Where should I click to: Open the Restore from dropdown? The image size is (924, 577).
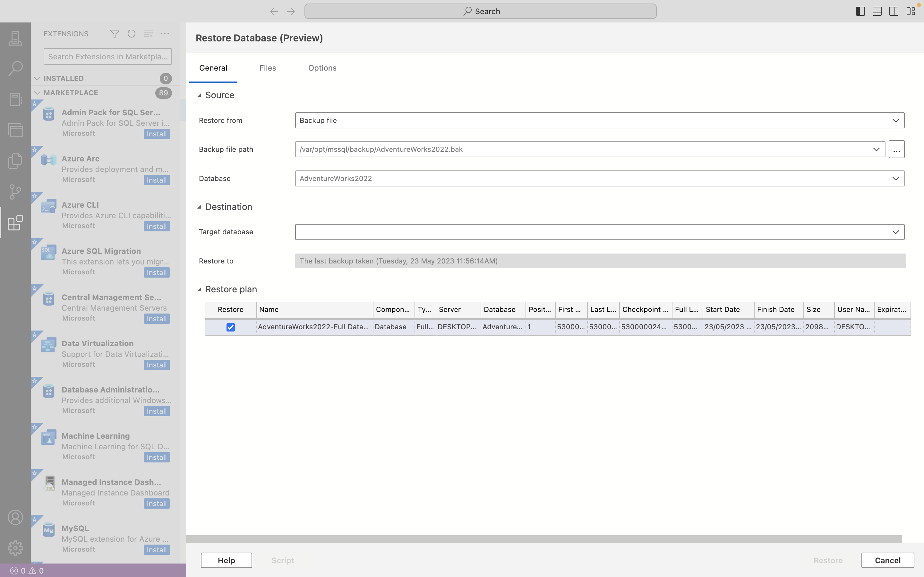click(600, 120)
